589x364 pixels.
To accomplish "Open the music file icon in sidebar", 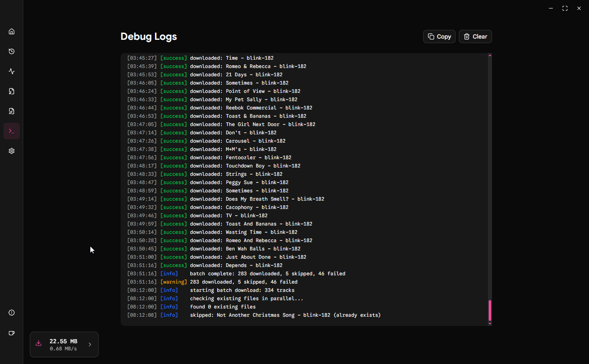I will 12,91.
